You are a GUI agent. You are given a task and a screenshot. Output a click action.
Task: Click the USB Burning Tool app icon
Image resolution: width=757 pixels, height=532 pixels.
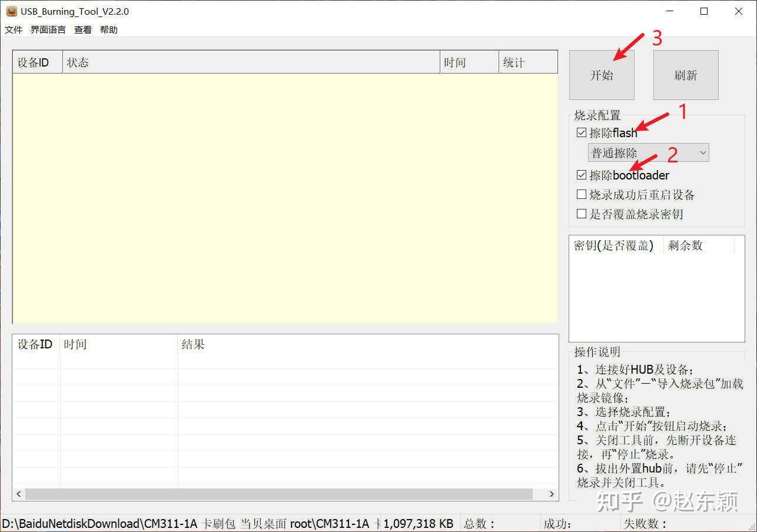click(11, 11)
